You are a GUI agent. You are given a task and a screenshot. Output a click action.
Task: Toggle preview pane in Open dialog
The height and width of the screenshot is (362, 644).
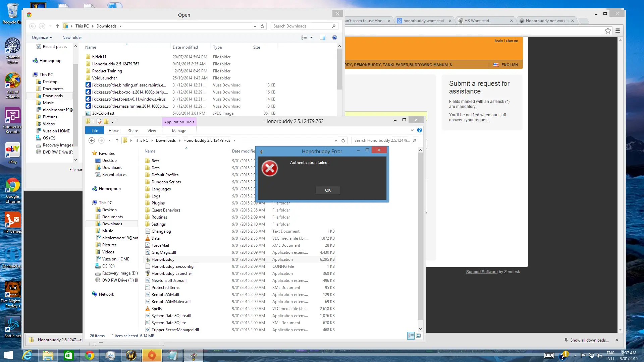(x=322, y=38)
